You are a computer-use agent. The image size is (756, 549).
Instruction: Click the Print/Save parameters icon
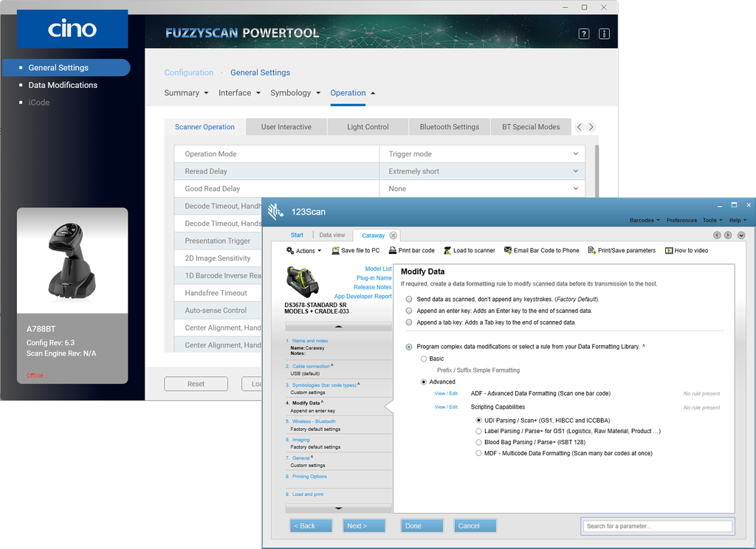(591, 251)
